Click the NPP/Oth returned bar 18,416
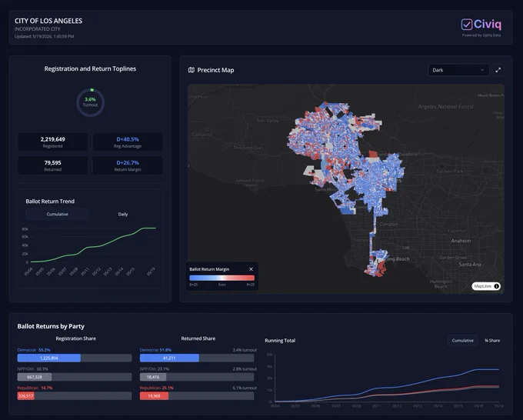Viewport: 523px width, 420px height. [153, 377]
